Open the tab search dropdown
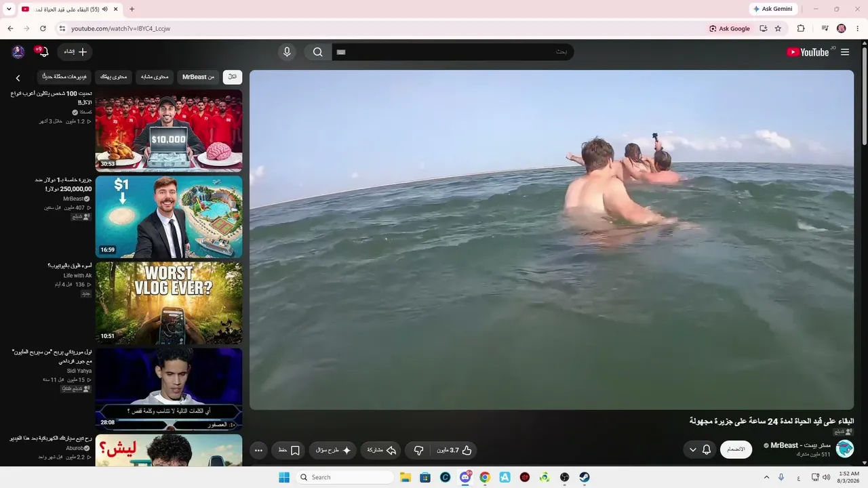Viewport: 868px width, 488px height. pyautogui.click(x=9, y=9)
